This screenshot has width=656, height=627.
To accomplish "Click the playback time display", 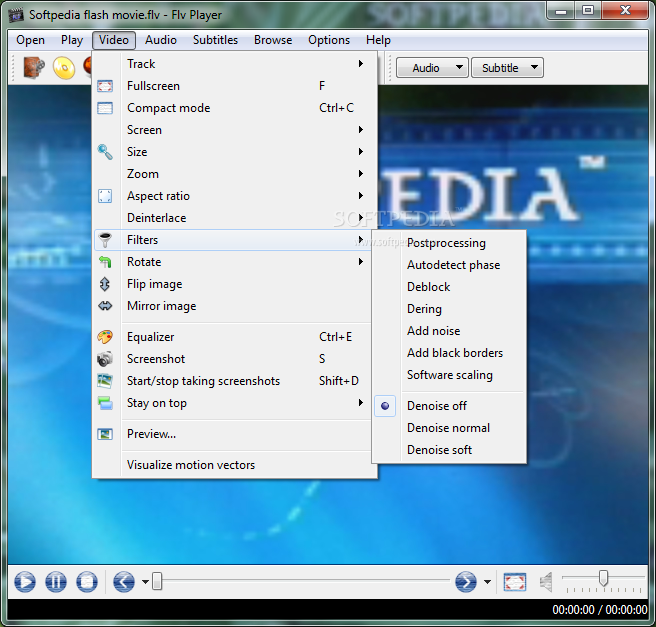I will 600,610.
